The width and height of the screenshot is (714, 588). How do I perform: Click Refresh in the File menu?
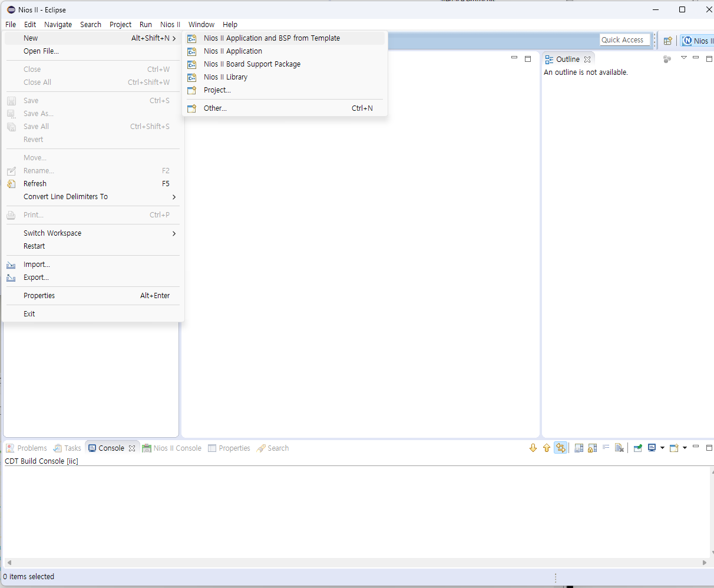click(x=92, y=184)
